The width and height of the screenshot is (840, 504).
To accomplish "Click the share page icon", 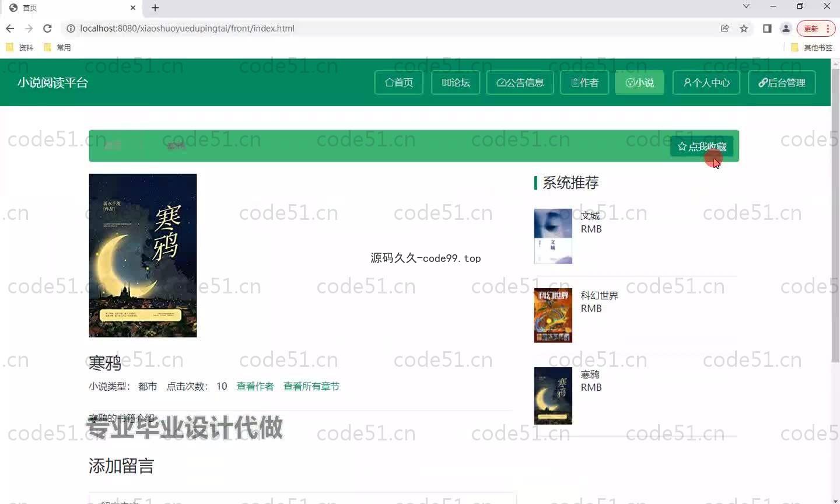I will pyautogui.click(x=725, y=28).
